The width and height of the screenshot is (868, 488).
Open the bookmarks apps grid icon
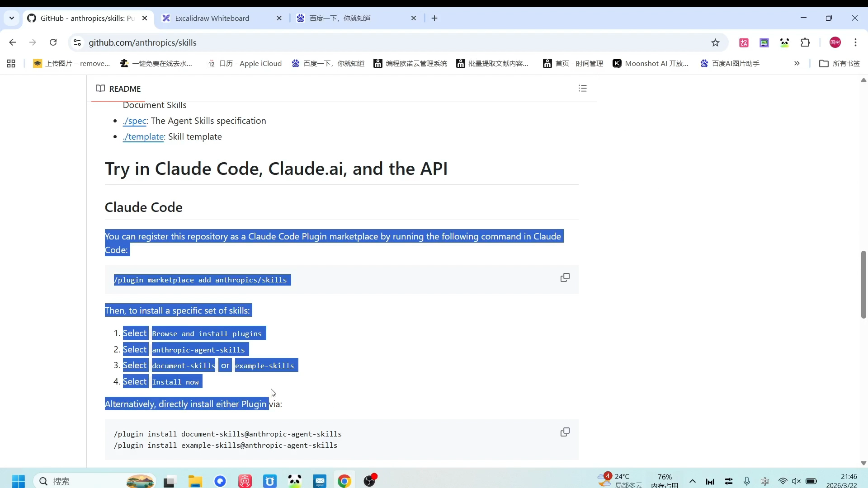11,64
